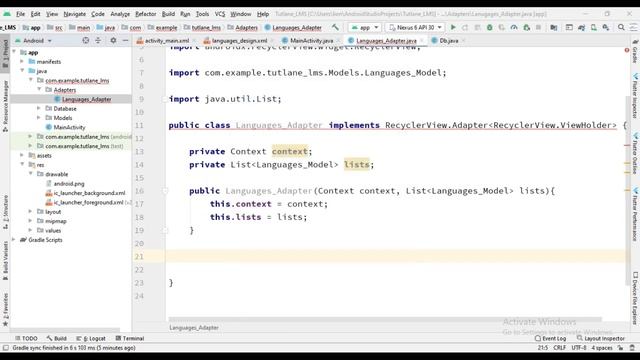The image size is (640, 360).
Task: Open Layout Inspector from bottom bar
Action: pyautogui.click(x=601, y=338)
